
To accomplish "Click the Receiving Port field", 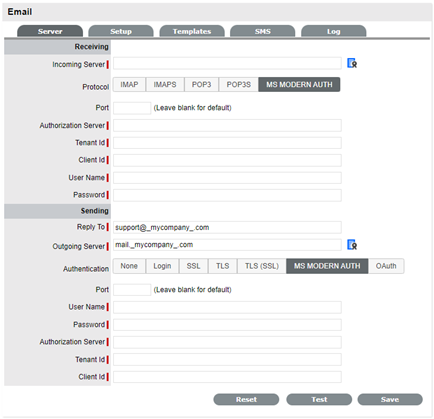I will [x=132, y=108].
